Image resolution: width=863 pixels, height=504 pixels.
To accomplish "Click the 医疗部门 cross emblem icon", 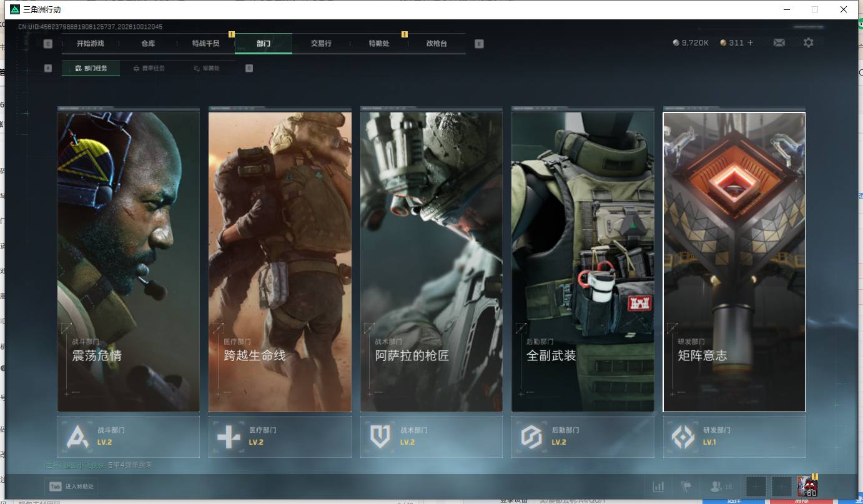I will pos(229,437).
